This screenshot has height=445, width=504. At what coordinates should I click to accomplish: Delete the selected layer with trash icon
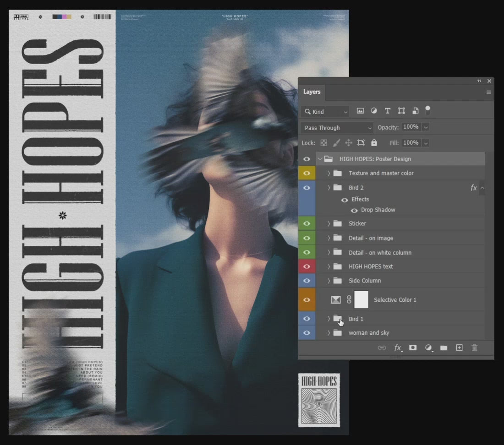point(474,347)
